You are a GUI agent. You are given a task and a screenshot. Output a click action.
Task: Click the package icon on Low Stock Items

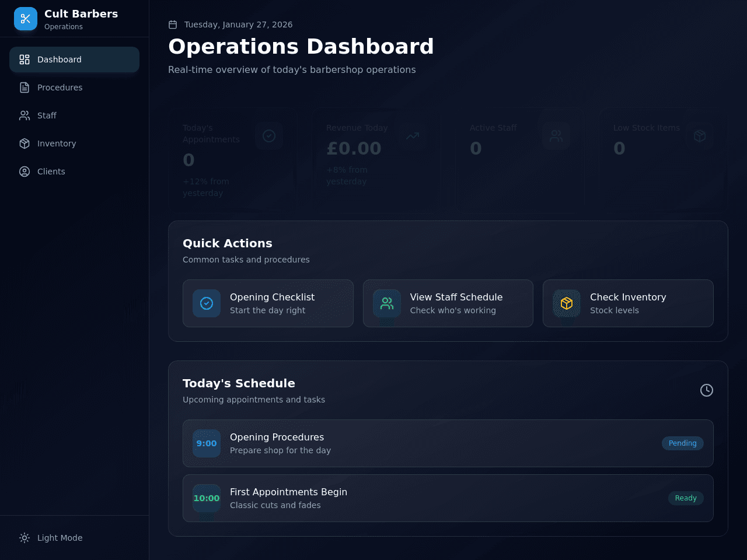[700, 136]
